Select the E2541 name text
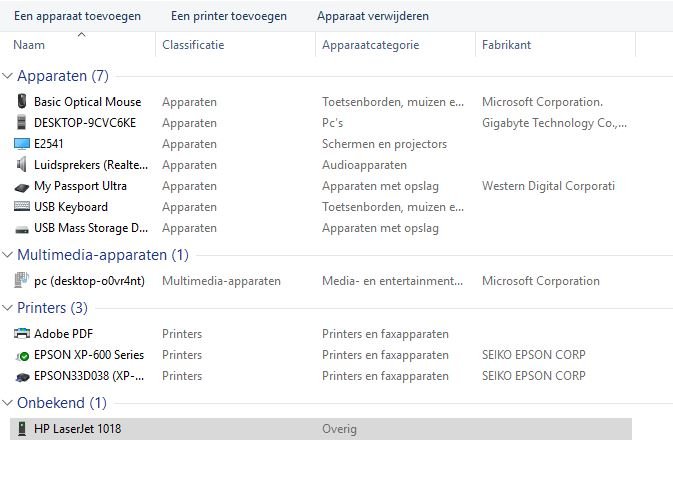The height and width of the screenshot is (482, 673). (49, 144)
